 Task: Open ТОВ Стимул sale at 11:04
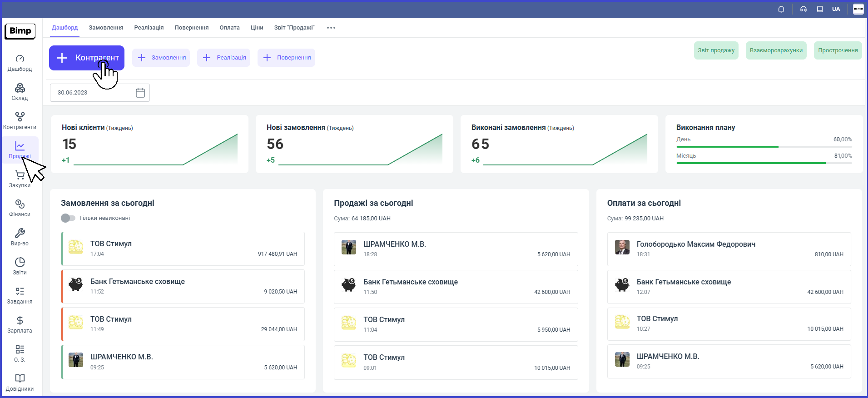click(x=456, y=324)
